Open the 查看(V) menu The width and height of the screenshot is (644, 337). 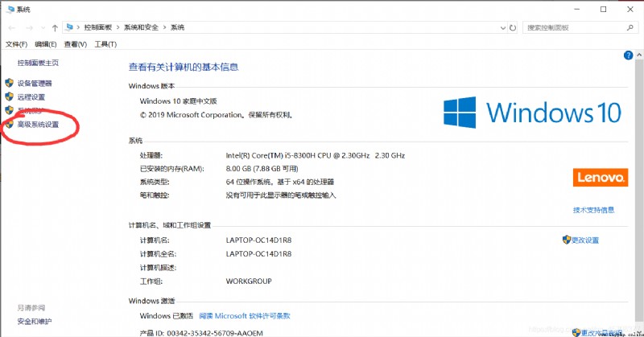(x=76, y=44)
